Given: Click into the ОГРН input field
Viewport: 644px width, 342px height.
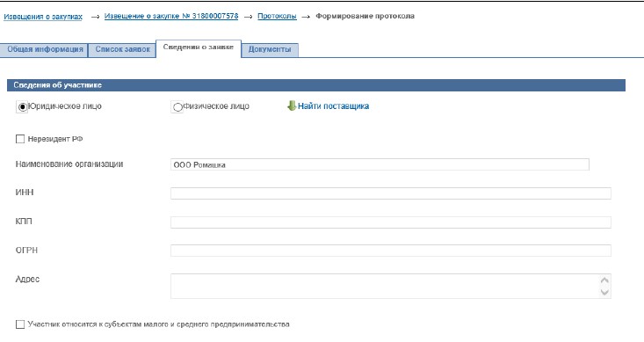Looking at the screenshot, I should pyautogui.click(x=391, y=251).
